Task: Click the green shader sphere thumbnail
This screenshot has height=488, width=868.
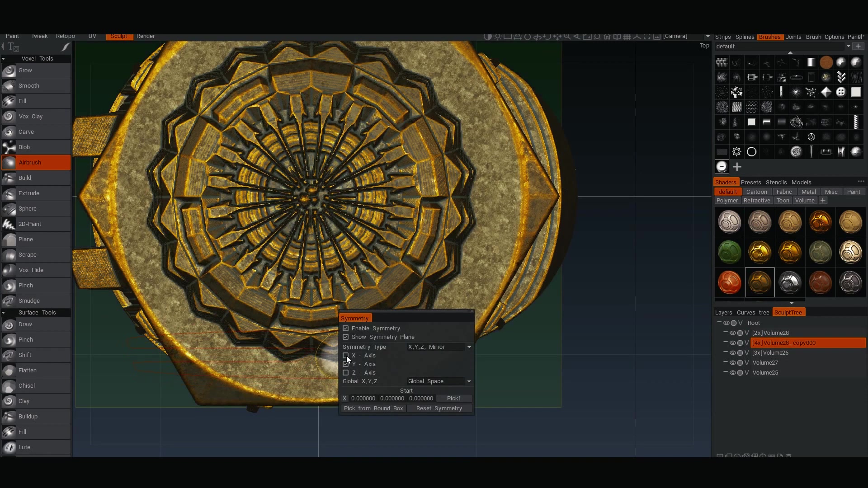Action: coord(729,252)
